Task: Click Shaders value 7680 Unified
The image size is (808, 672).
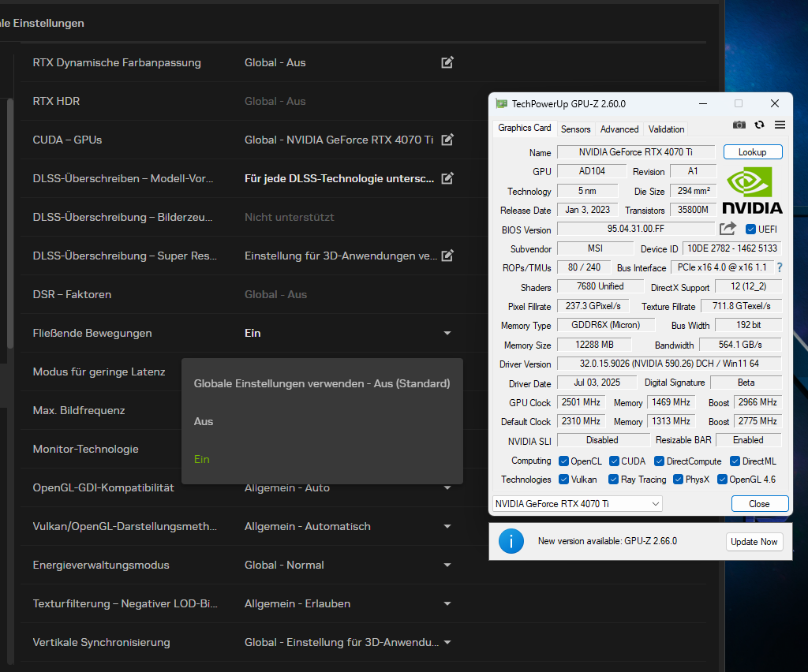Action: pyautogui.click(x=600, y=286)
